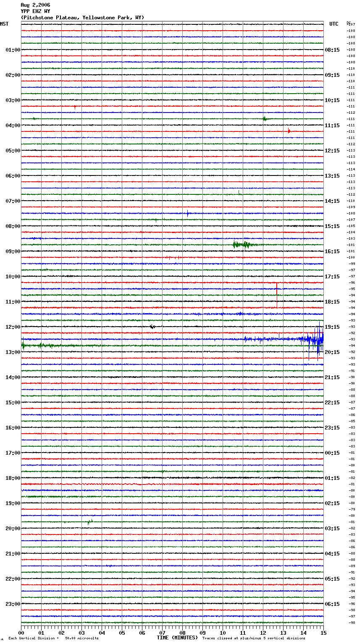Viewport: 357px width, 644px height.
Task: Select the MST time label '13:00'
Action: click(x=13, y=352)
